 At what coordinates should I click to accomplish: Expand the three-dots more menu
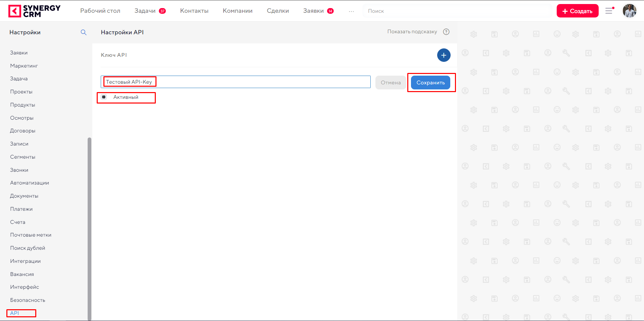351,11
